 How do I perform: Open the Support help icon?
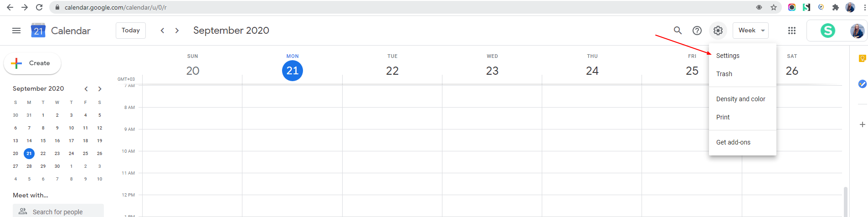pos(697,31)
